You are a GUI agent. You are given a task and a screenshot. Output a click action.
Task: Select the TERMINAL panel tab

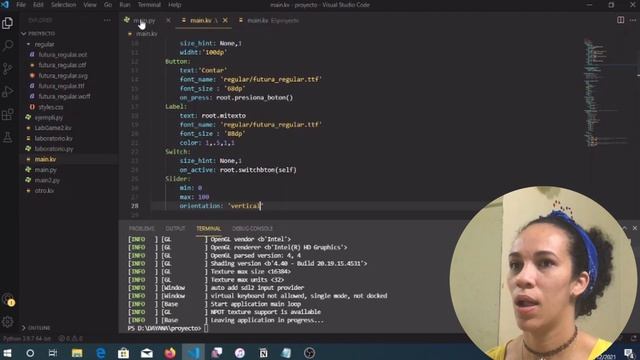point(209,229)
